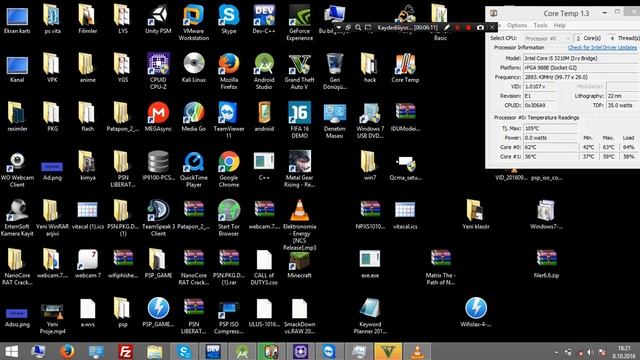The width and height of the screenshot is (640, 360).
Task: Open the FIFA 16 DEMO desktop icon
Action: 299,120
